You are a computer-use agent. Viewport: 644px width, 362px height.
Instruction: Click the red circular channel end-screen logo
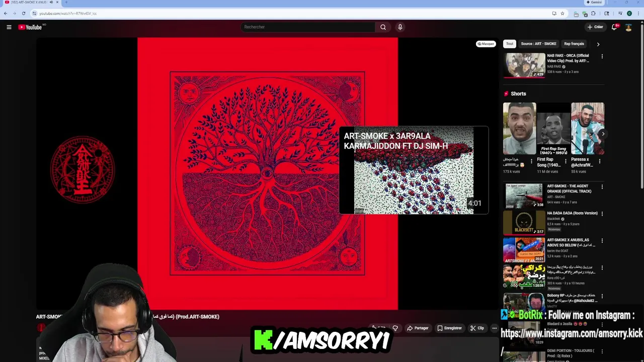pos(83,169)
